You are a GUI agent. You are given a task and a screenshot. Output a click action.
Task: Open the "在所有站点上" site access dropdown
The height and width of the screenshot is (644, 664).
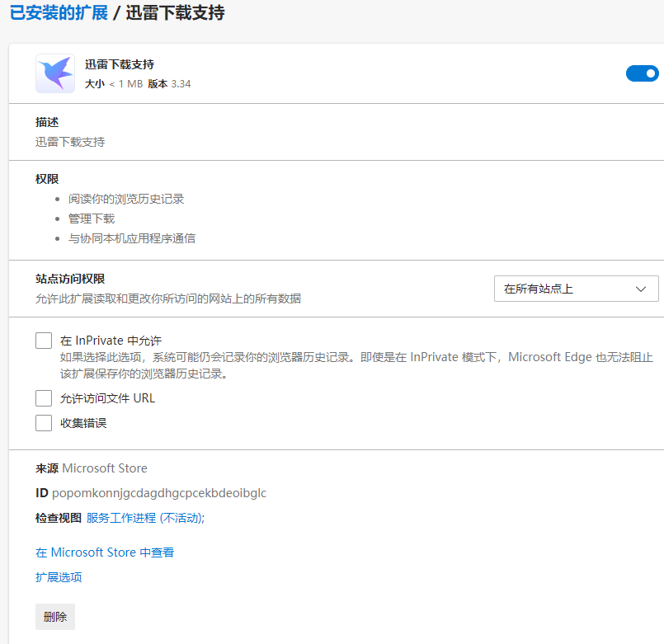pyautogui.click(x=576, y=289)
